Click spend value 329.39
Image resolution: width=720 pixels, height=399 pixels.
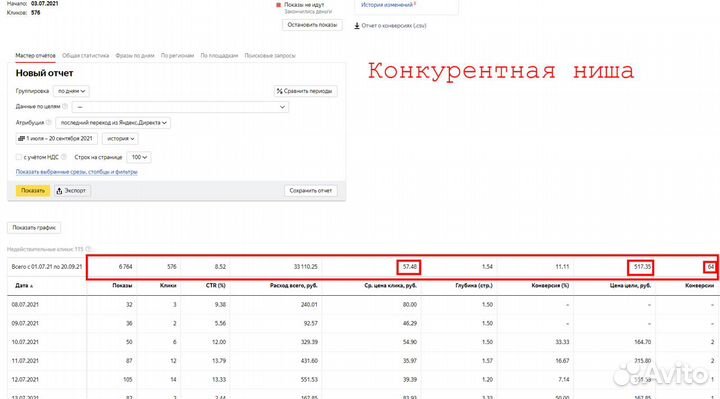pos(309,342)
